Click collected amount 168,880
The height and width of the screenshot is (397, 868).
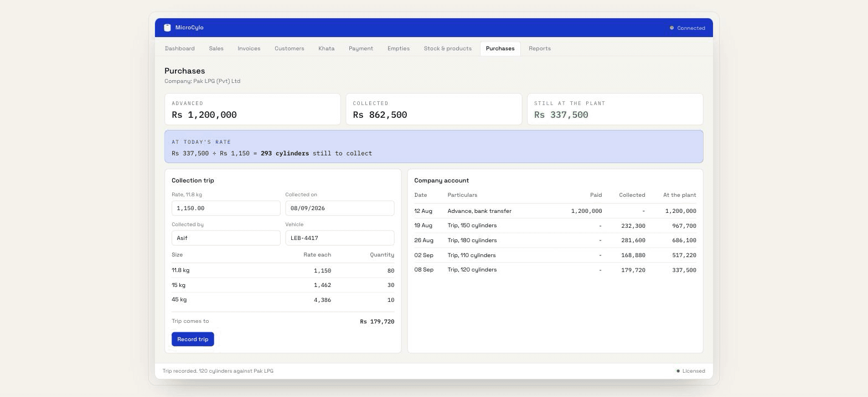(x=633, y=255)
